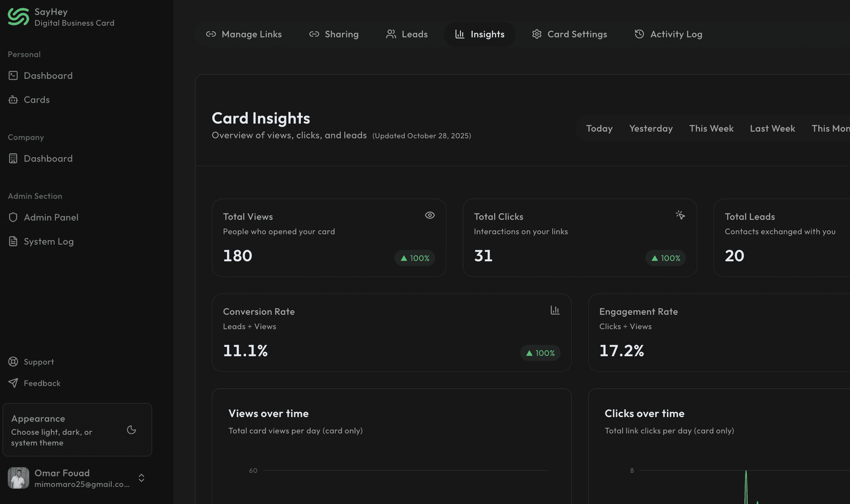Image resolution: width=850 pixels, height=504 pixels.
Task: Go to the Activity Log tab
Action: tap(668, 34)
